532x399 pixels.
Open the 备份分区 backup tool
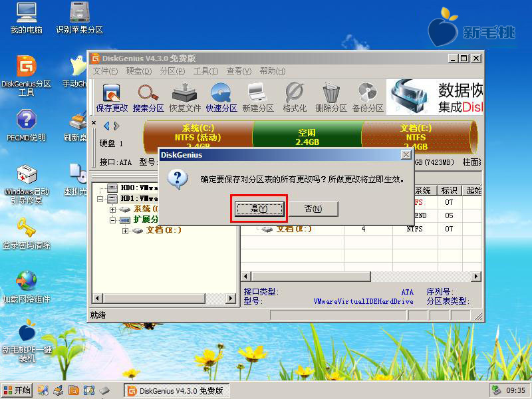click(368, 97)
